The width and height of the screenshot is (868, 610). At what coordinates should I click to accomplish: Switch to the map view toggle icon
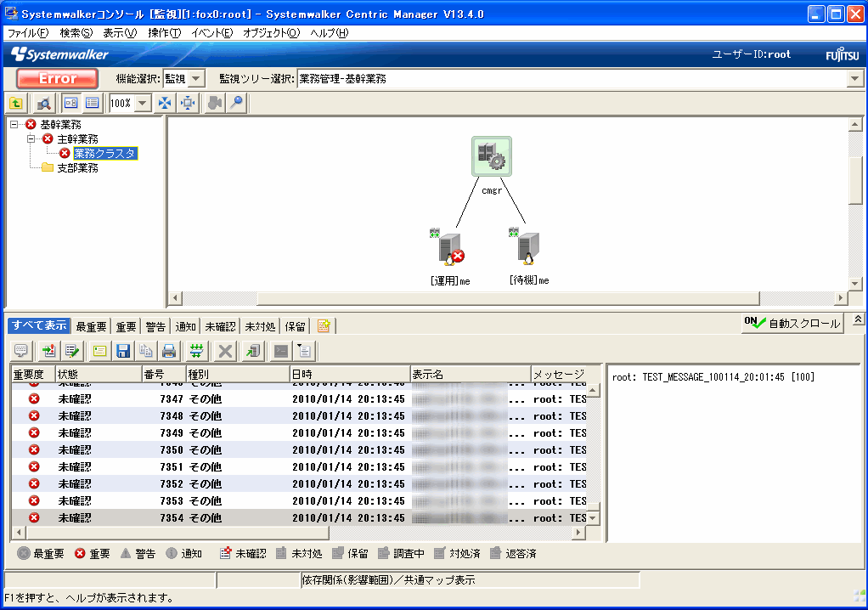tap(71, 103)
